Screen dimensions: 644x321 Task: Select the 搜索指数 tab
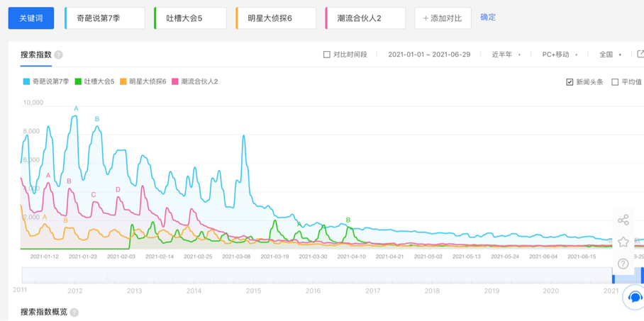click(x=36, y=55)
